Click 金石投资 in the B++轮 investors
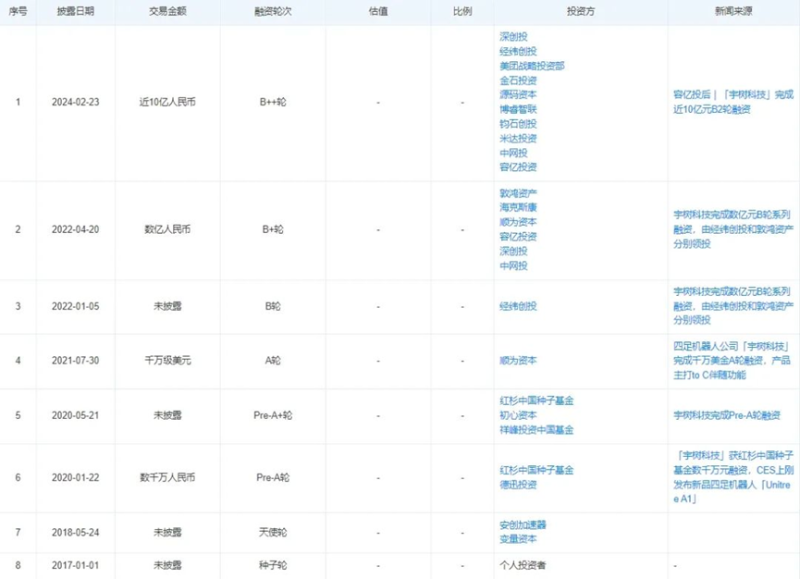 click(518, 80)
